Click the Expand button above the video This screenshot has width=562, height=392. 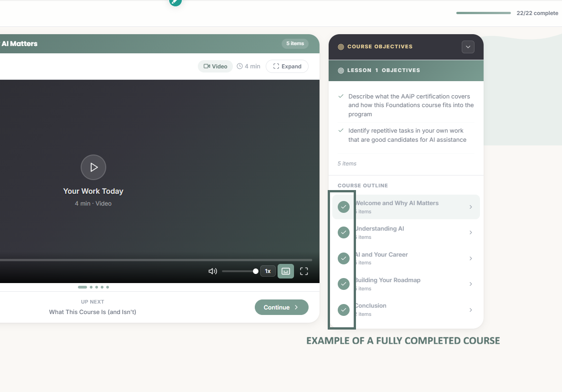(287, 66)
